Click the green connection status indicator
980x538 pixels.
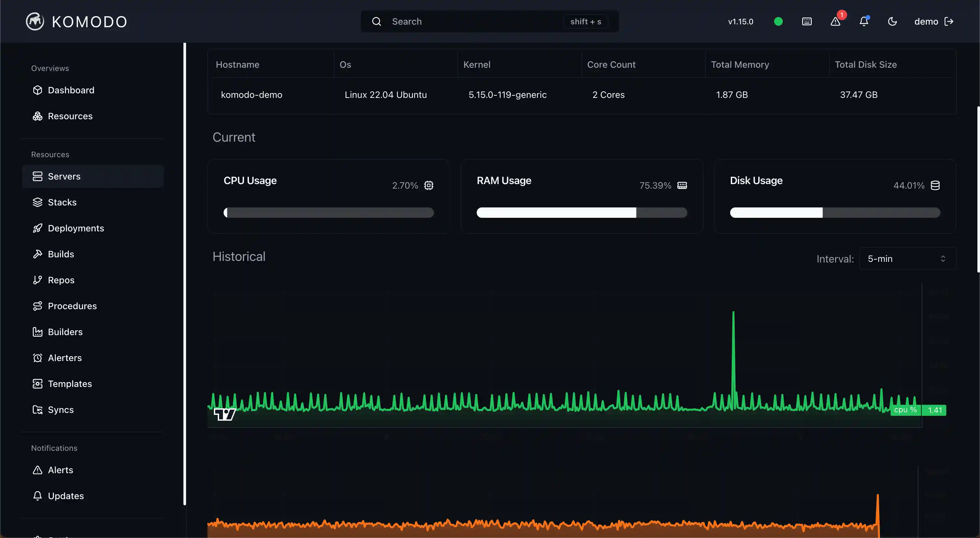pyautogui.click(x=778, y=21)
